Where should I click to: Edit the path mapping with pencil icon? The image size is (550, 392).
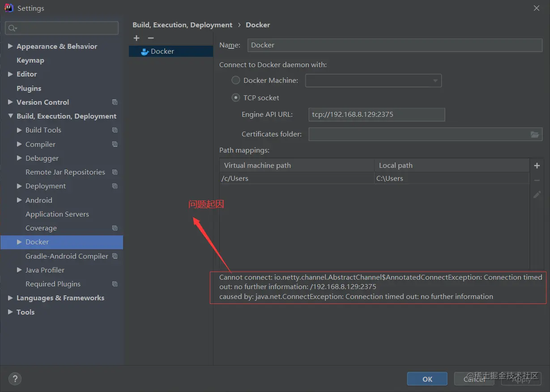537,195
